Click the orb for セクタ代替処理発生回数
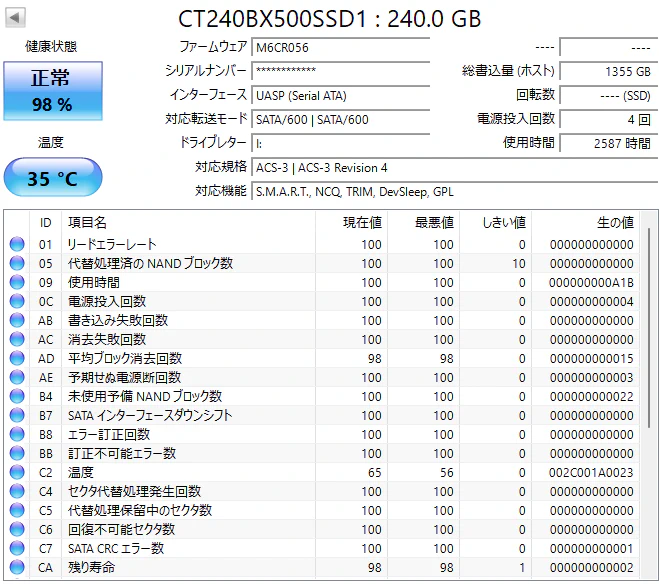This screenshot has width=659, height=584. (17, 491)
